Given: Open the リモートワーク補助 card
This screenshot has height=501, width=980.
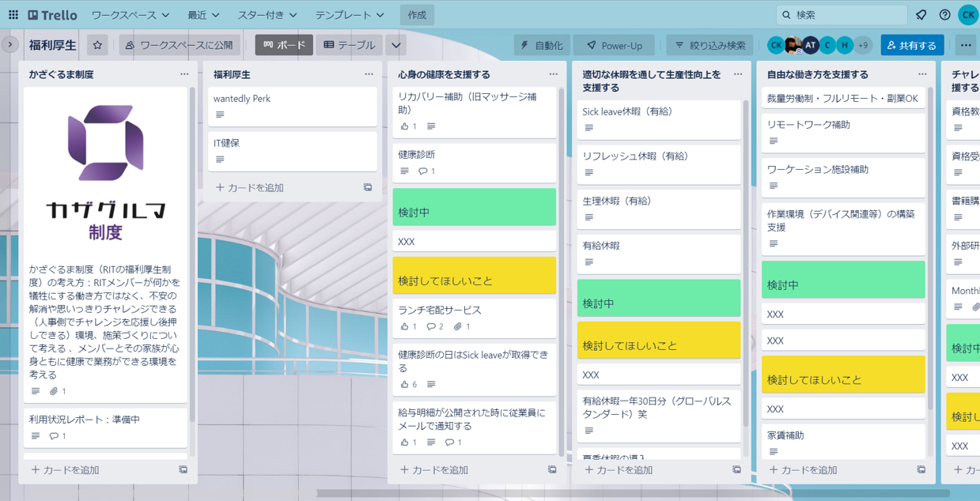Looking at the screenshot, I should tap(843, 132).
